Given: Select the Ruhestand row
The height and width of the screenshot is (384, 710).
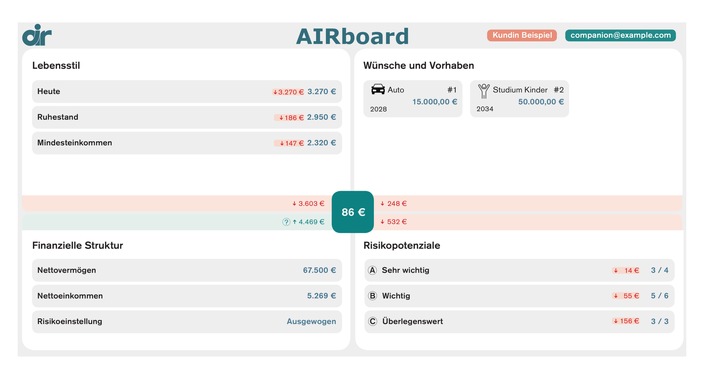Looking at the screenshot, I should (x=187, y=117).
